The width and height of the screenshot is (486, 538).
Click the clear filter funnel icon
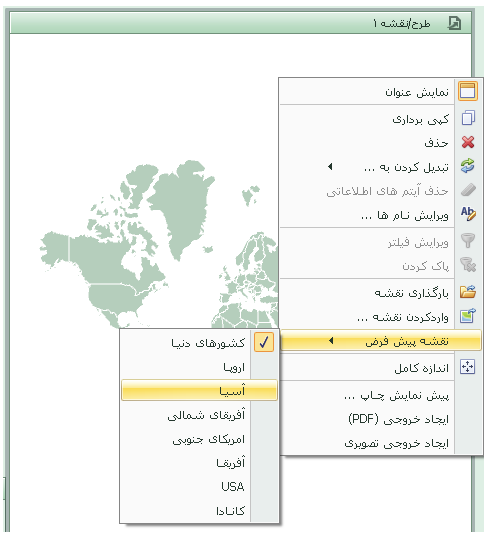[x=468, y=265]
